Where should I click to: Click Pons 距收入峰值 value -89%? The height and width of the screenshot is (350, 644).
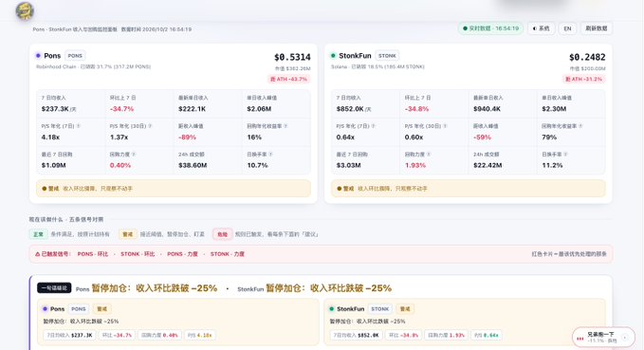187,138
